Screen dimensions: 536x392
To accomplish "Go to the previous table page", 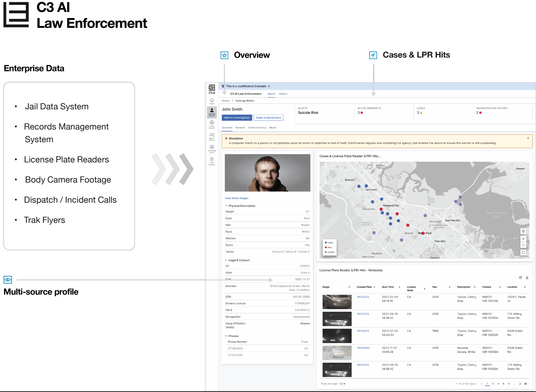I will pos(481,384).
